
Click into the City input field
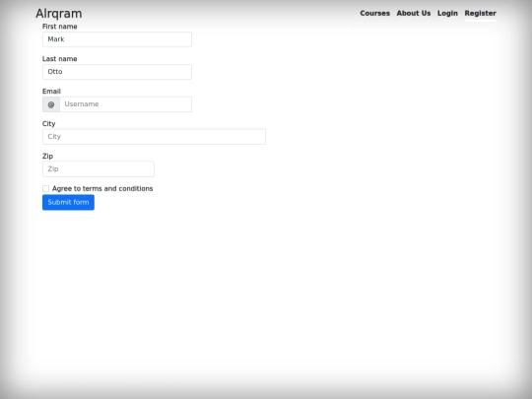pos(154,137)
